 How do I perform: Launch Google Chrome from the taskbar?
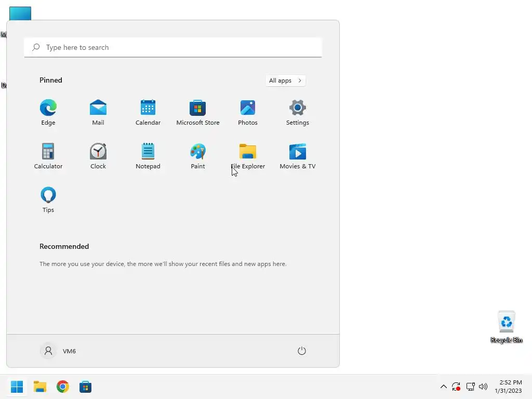[63, 387]
